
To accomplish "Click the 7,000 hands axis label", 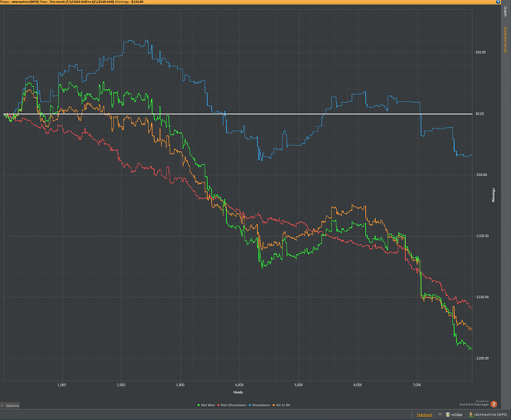I will [x=417, y=385].
